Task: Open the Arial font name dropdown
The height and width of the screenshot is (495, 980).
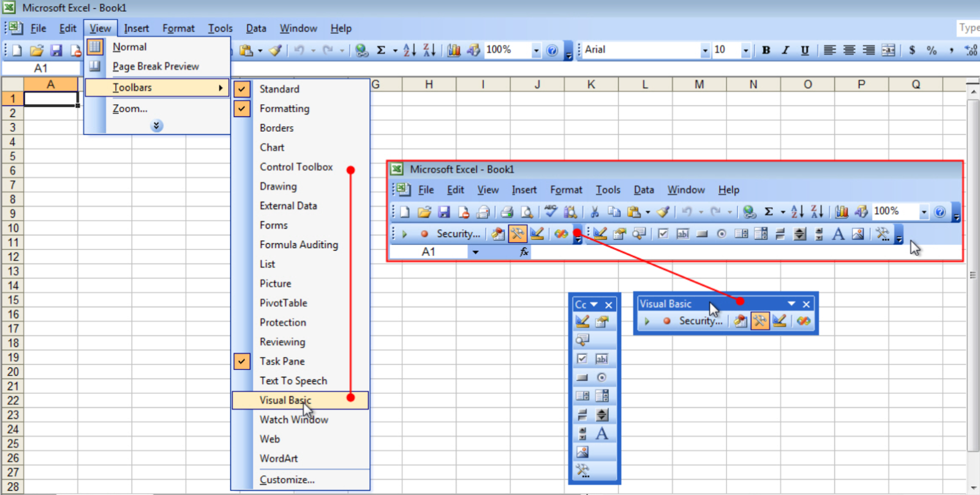Action: coord(705,50)
